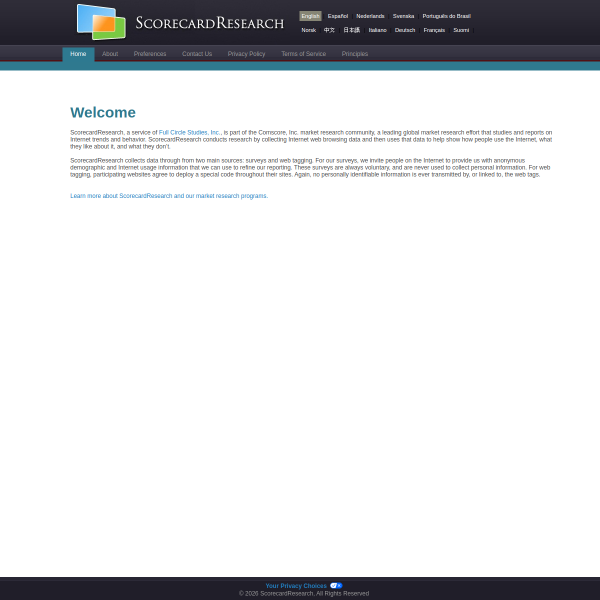Image resolution: width=600 pixels, height=600 pixels.
Task: Open Your Privacy Choices footer link
Action: coord(296,586)
